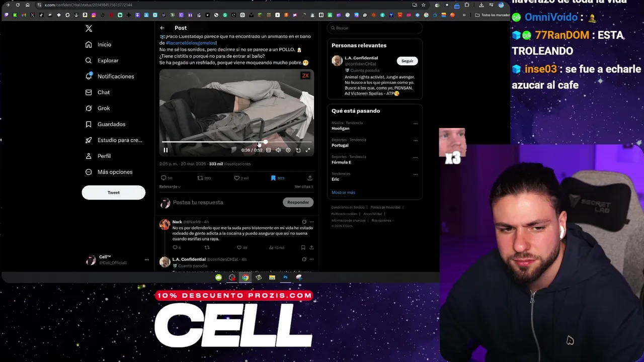644x362 pixels.
Task: Open Photoshop in the taskbar
Action: pyautogui.click(x=285, y=278)
